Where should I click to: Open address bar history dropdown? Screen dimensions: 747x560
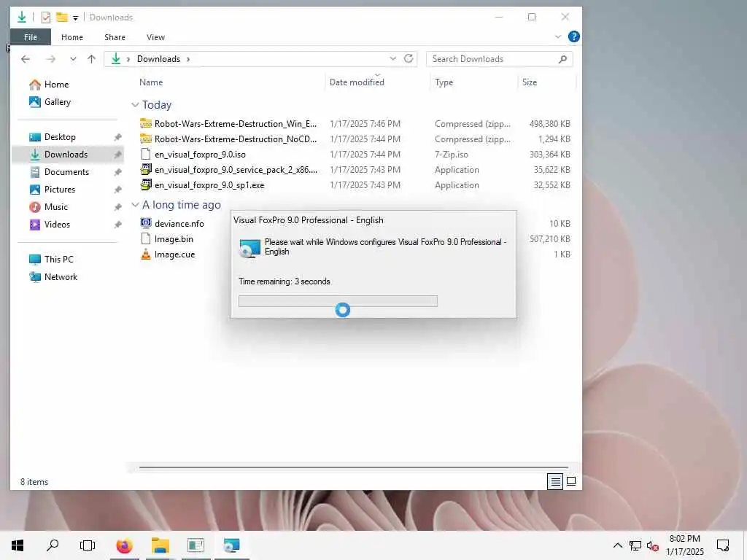tap(392, 58)
